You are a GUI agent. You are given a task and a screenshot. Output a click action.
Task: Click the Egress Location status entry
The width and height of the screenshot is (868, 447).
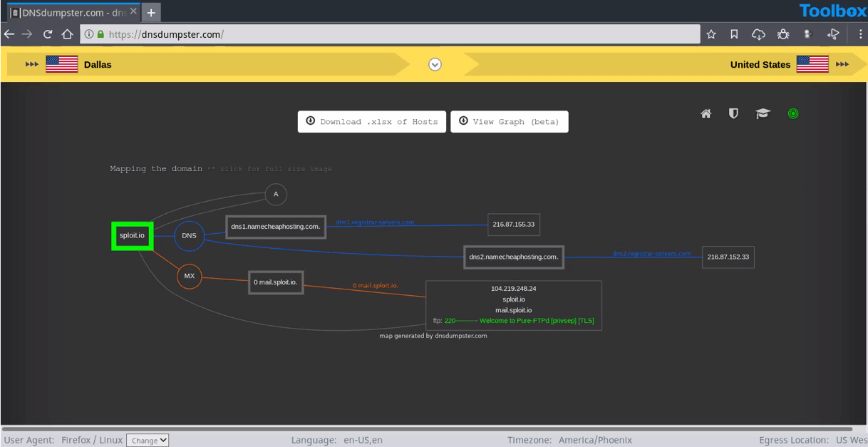point(813,440)
